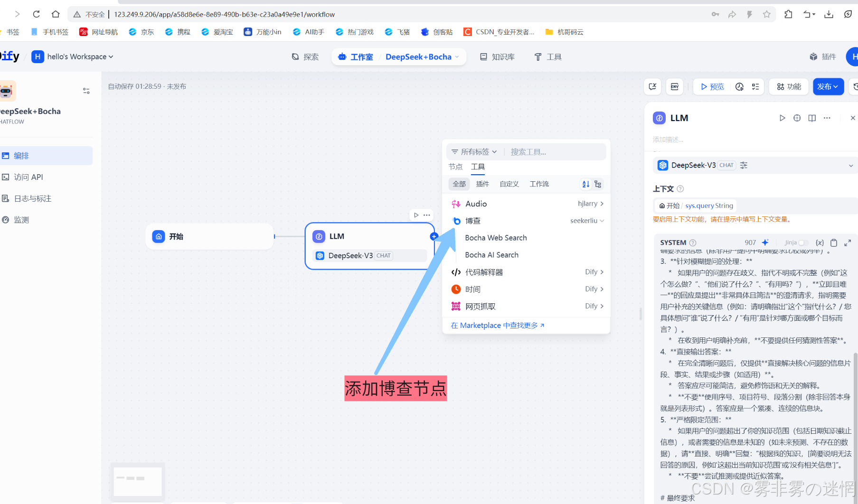Sort tools alphabetically with A-Z icon
The height and width of the screenshot is (504, 858).
586,184
